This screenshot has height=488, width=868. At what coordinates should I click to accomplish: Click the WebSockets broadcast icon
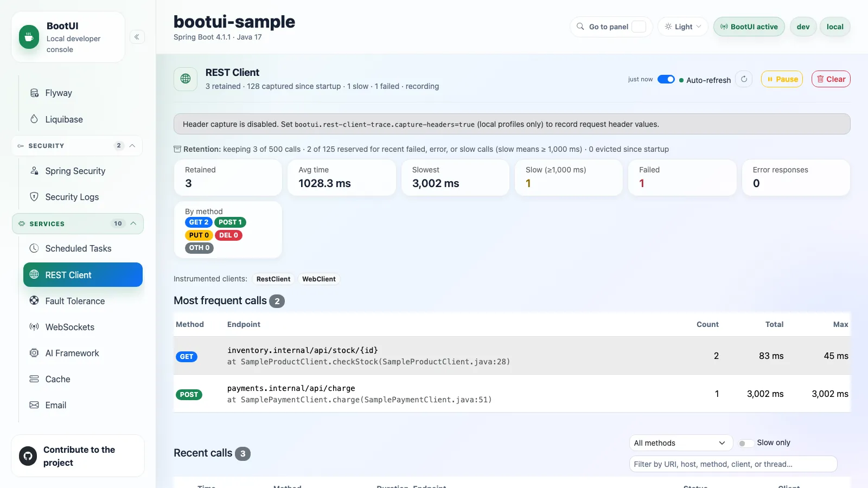pos(34,326)
